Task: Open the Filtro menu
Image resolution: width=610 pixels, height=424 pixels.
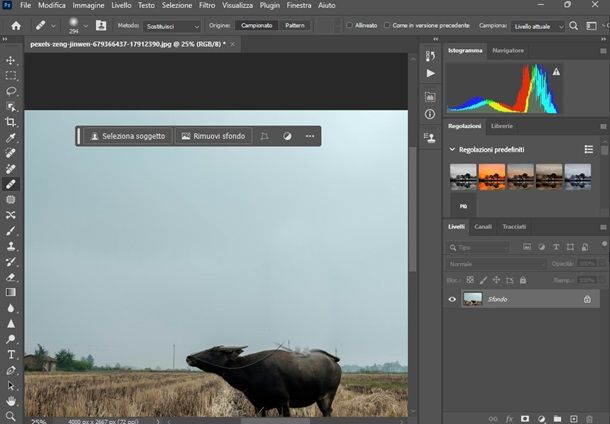Action: (x=207, y=5)
